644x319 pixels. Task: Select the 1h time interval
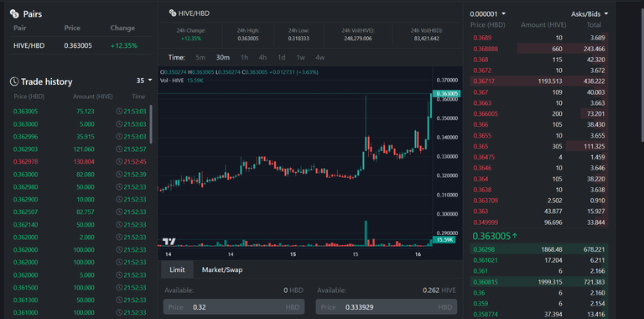click(x=244, y=58)
